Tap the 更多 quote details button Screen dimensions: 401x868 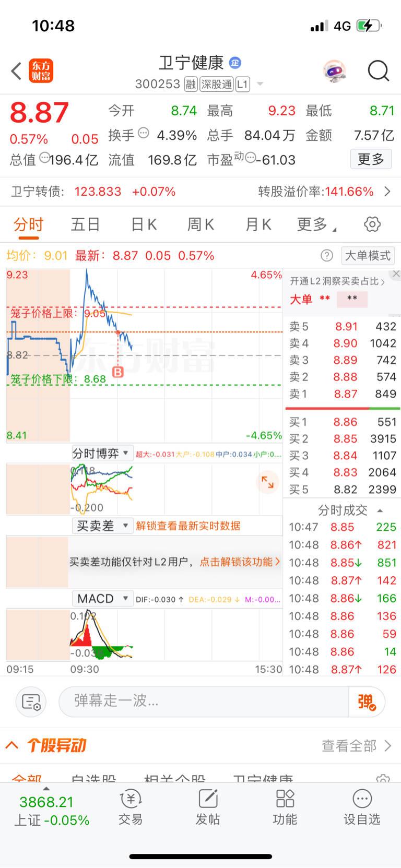point(371,159)
